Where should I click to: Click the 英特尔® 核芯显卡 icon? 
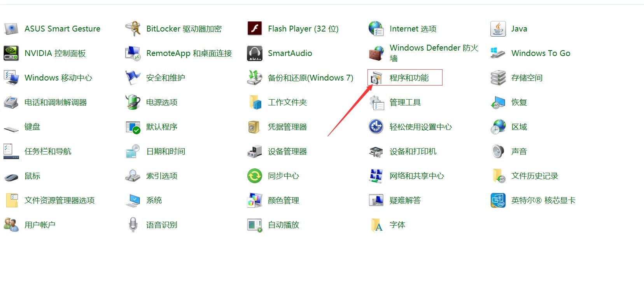(498, 200)
